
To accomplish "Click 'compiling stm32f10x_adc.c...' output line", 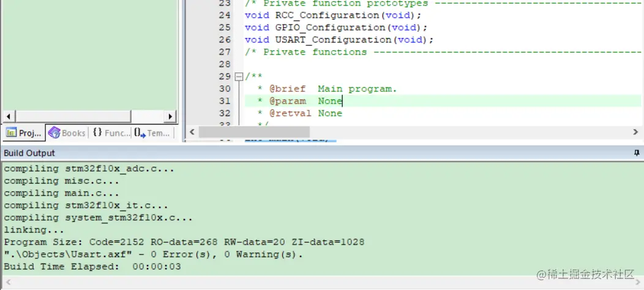I will (89, 169).
